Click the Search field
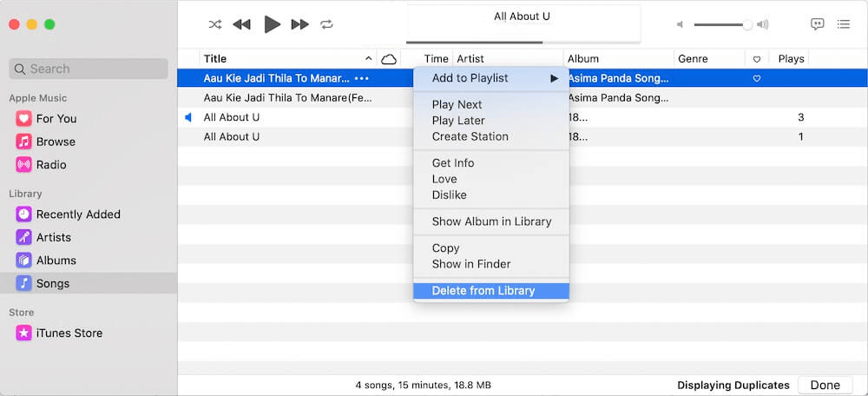Viewport: 868px width, 396px height. coord(89,69)
